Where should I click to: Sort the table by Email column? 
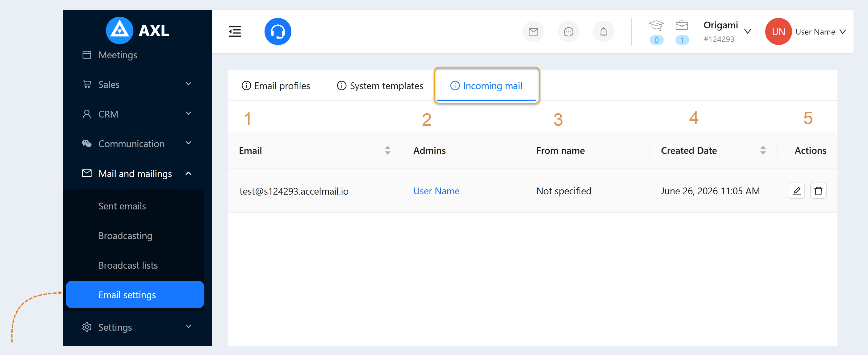click(387, 150)
